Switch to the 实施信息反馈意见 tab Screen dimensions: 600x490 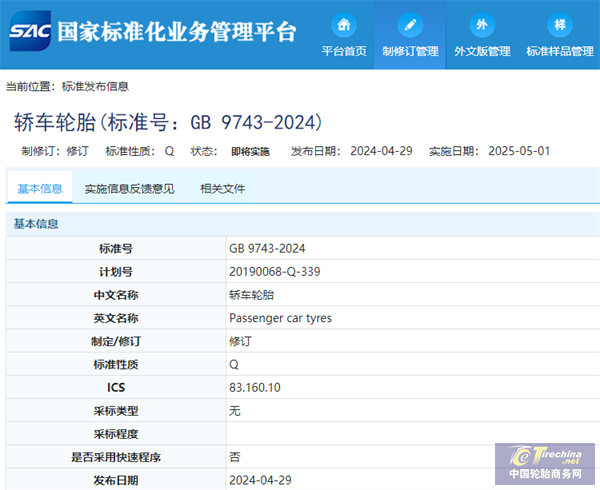click(x=129, y=188)
